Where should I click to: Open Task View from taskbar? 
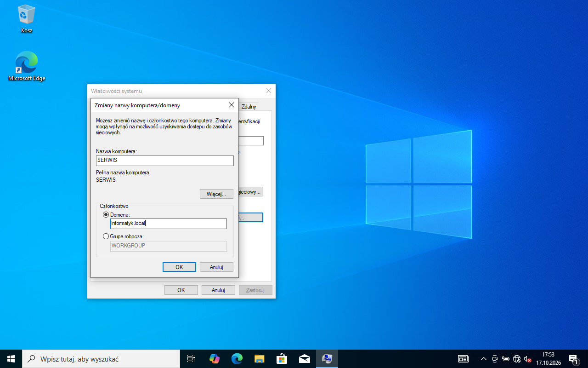coord(191,359)
